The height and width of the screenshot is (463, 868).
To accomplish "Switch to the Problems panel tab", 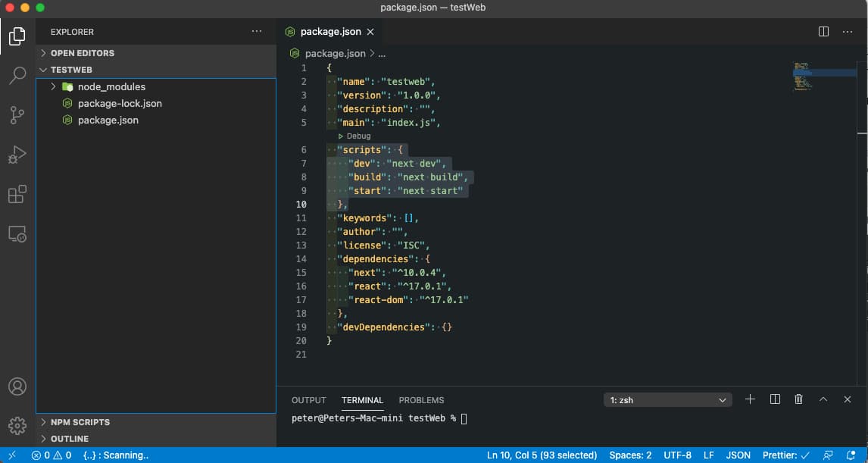I will tap(421, 400).
